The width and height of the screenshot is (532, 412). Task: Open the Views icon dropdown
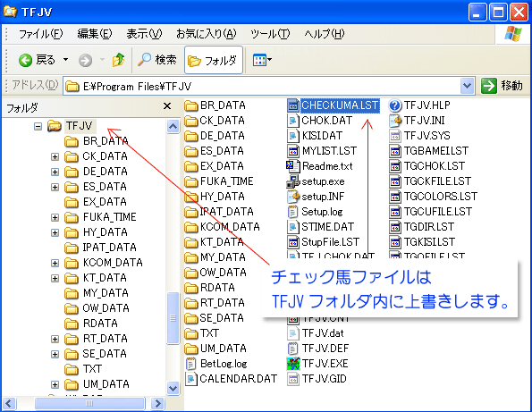pyautogui.click(x=262, y=61)
